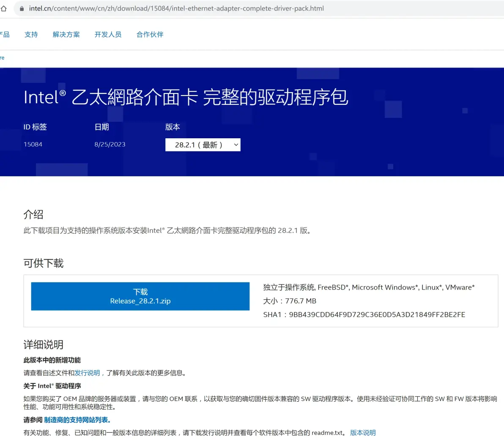Open the 发行说明 link
The height and width of the screenshot is (441, 504).
point(87,373)
